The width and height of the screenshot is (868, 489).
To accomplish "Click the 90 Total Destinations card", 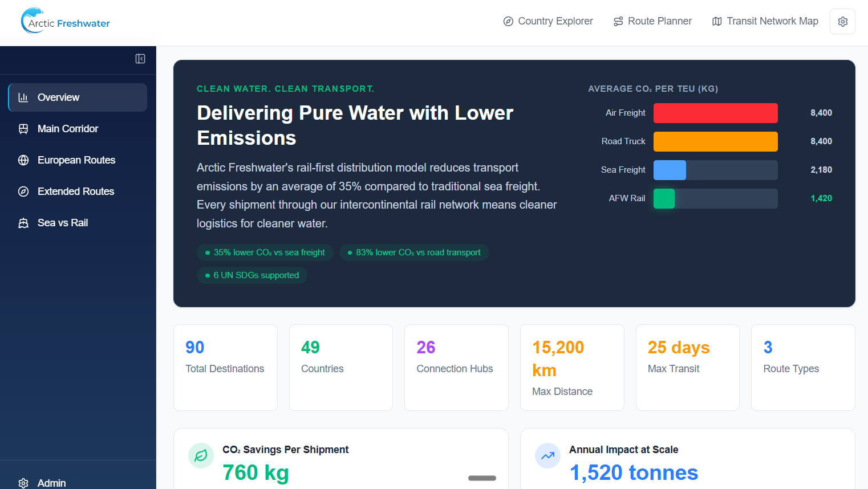I will tap(225, 367).
